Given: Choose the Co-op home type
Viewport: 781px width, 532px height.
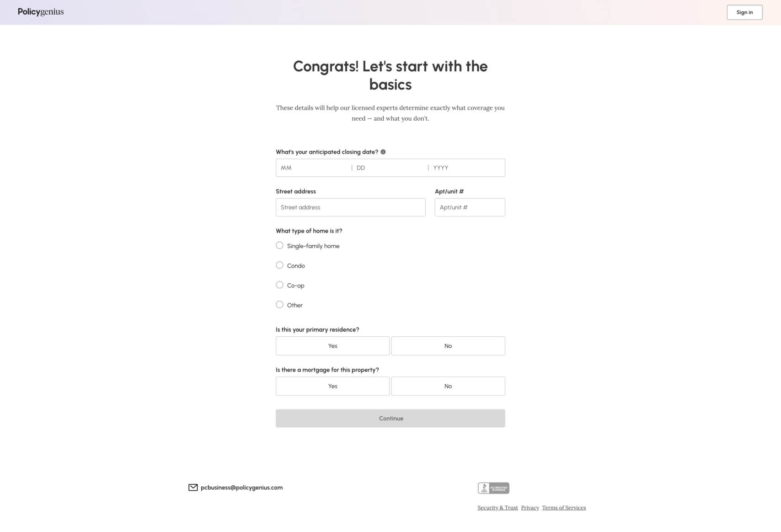Looking at the screenshot, I should pyautogui.click(x=279, y=285).
